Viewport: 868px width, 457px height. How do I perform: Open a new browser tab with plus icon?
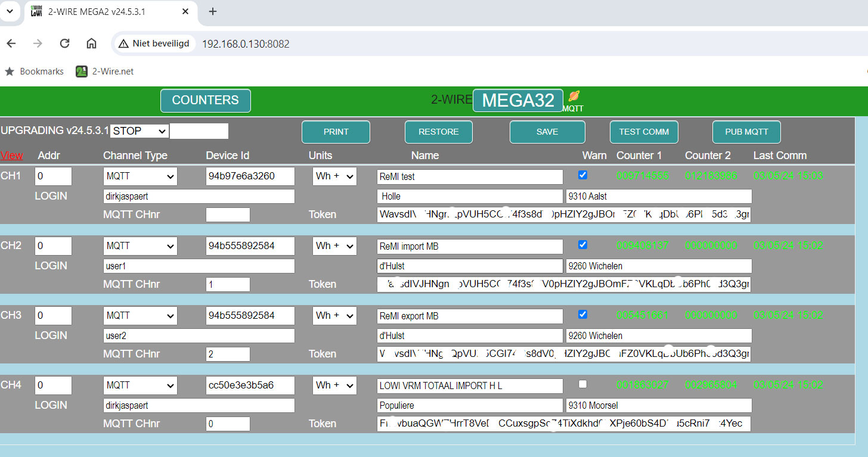tap(213, 12)
